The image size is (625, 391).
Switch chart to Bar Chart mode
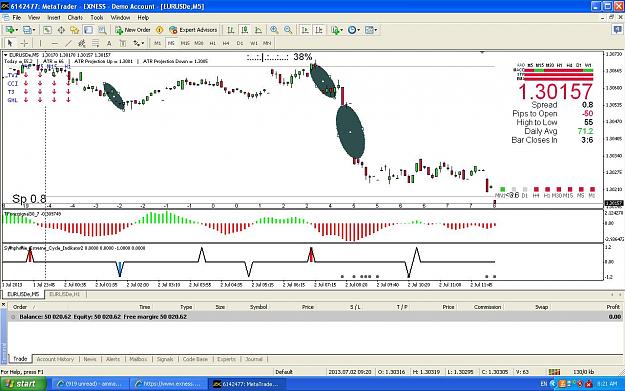click(231, 30)
